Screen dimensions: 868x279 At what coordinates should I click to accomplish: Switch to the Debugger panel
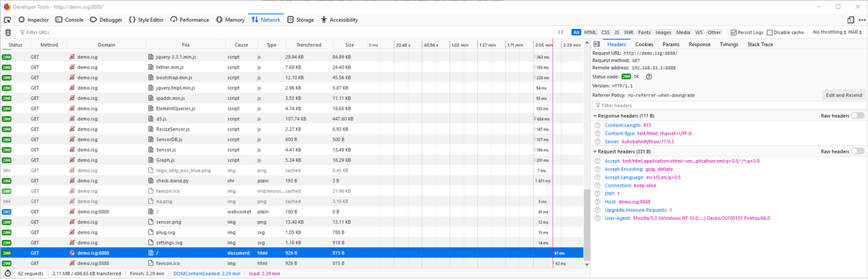[107, 19]
